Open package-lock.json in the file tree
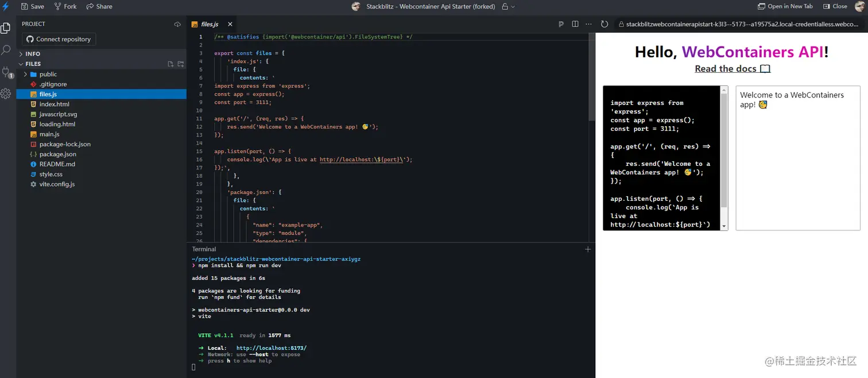The image size is (868, 378). 101,144
